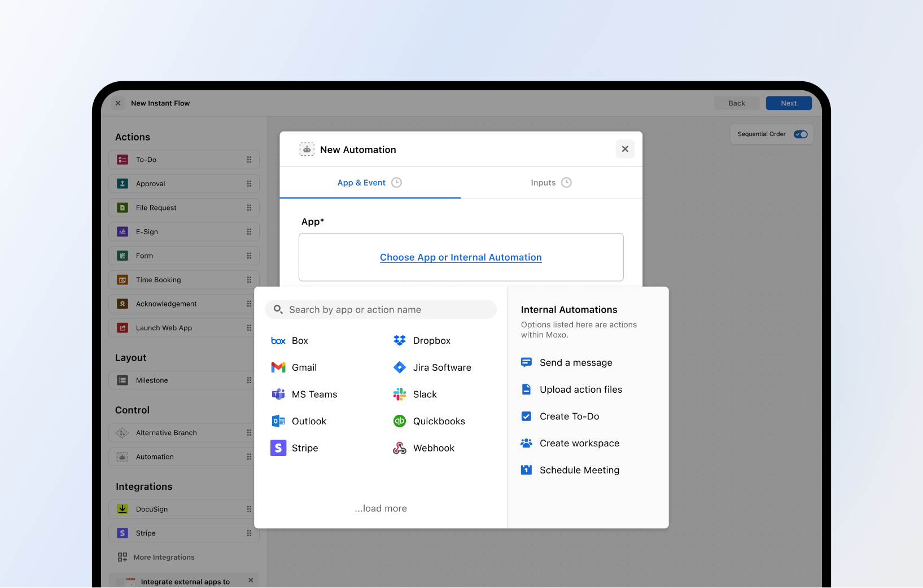Select the Box app icon
Viewport: 923px width, 588px height.
click(x=278, y=341)
